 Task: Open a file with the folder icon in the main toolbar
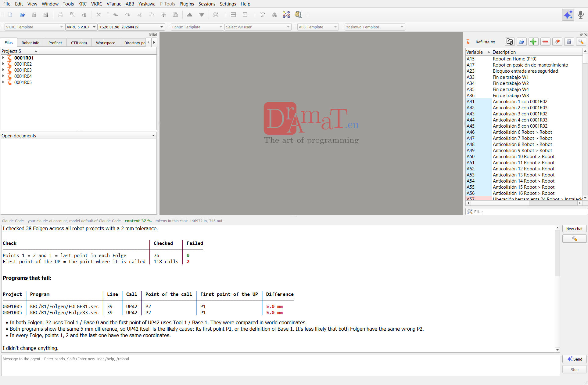tap(22, 15)
